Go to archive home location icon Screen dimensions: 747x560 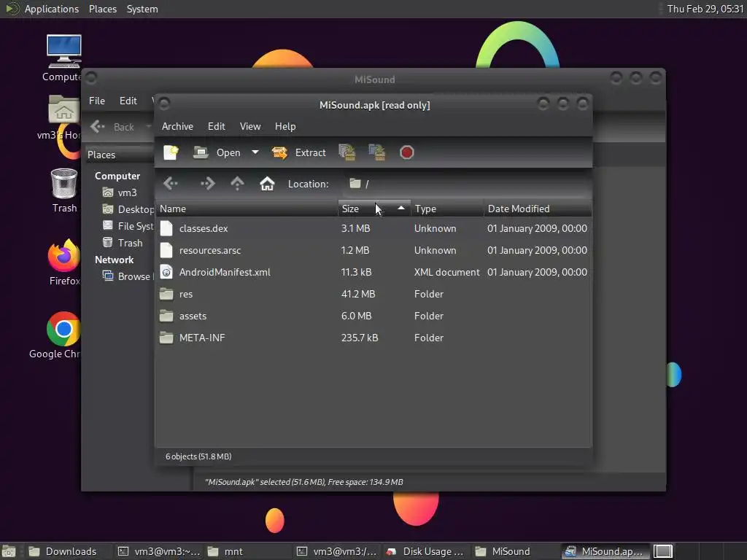click(267, 183)
